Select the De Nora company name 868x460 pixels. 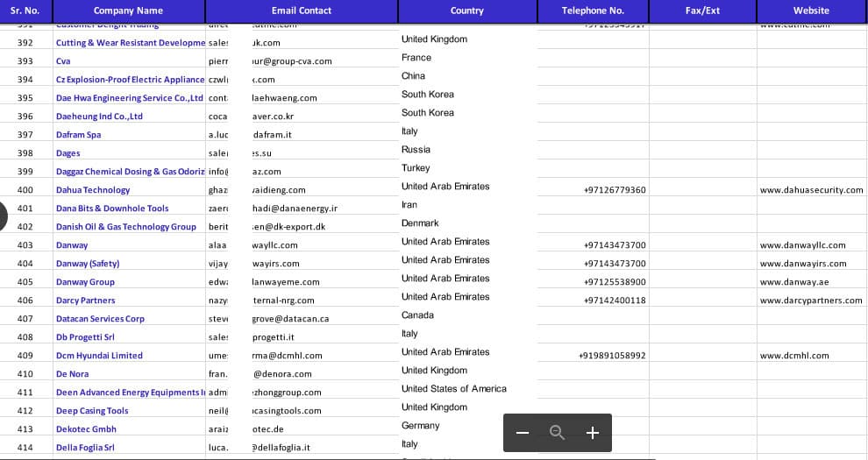pyautogui.click(x=72, y=374)
